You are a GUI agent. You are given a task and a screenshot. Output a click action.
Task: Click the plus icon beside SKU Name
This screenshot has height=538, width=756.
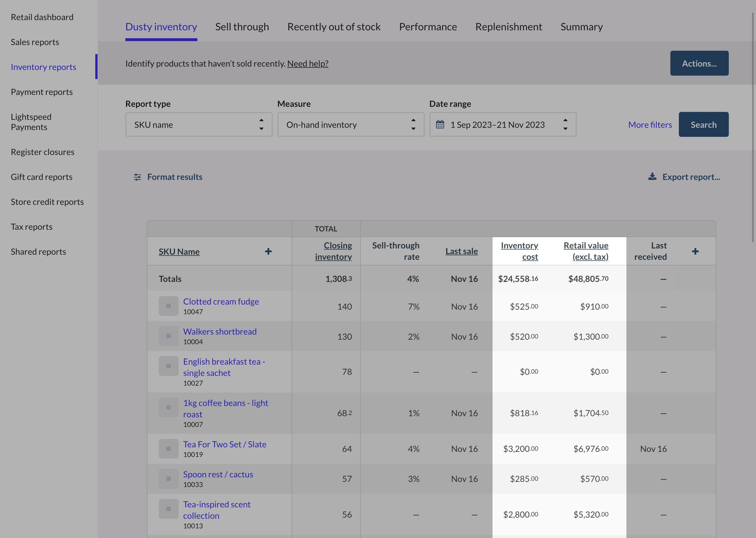coord(268,252)
